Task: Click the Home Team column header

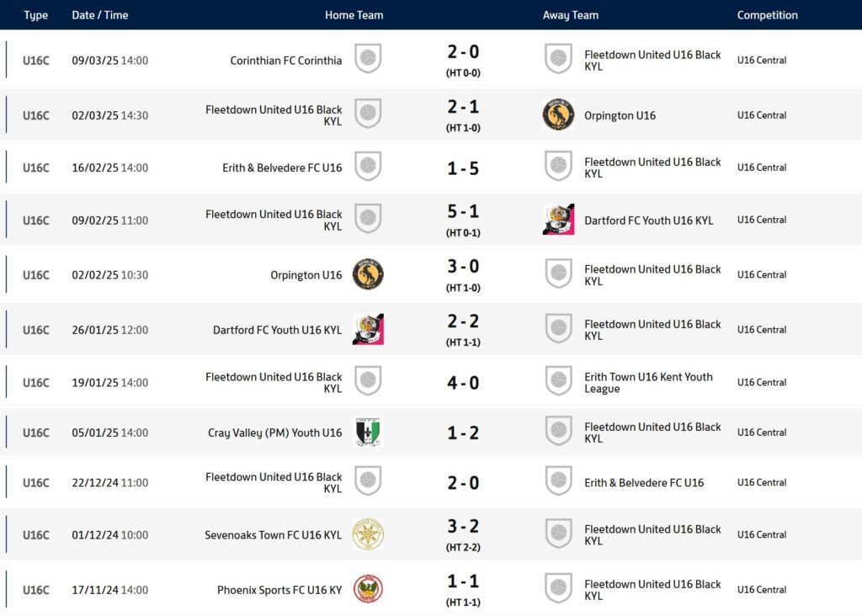Action: [354, 15]
